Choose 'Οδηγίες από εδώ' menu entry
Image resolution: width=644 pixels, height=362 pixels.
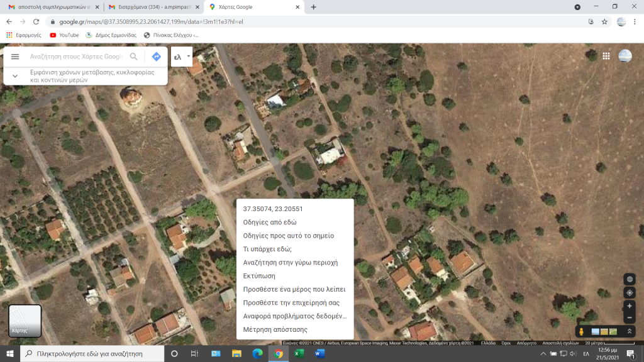(270, 222)
